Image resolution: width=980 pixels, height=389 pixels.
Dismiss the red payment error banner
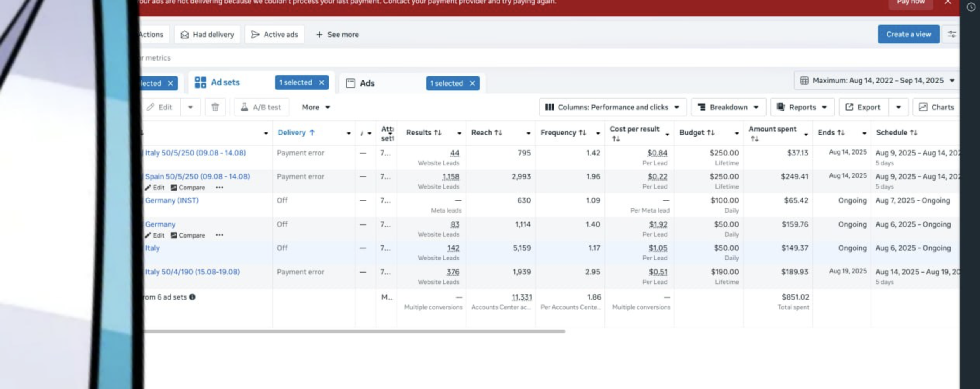[x=948, y=2]
